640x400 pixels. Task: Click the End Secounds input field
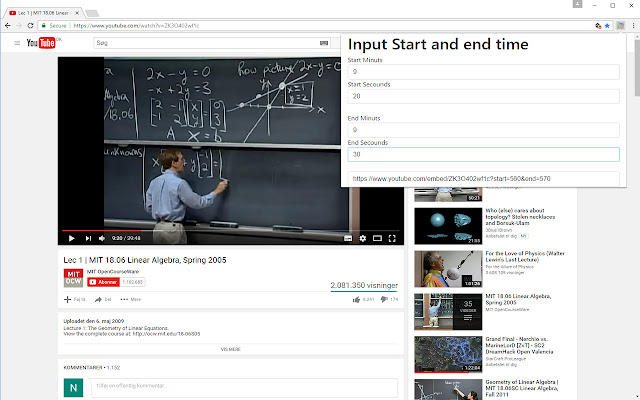[x=483, y=154]
